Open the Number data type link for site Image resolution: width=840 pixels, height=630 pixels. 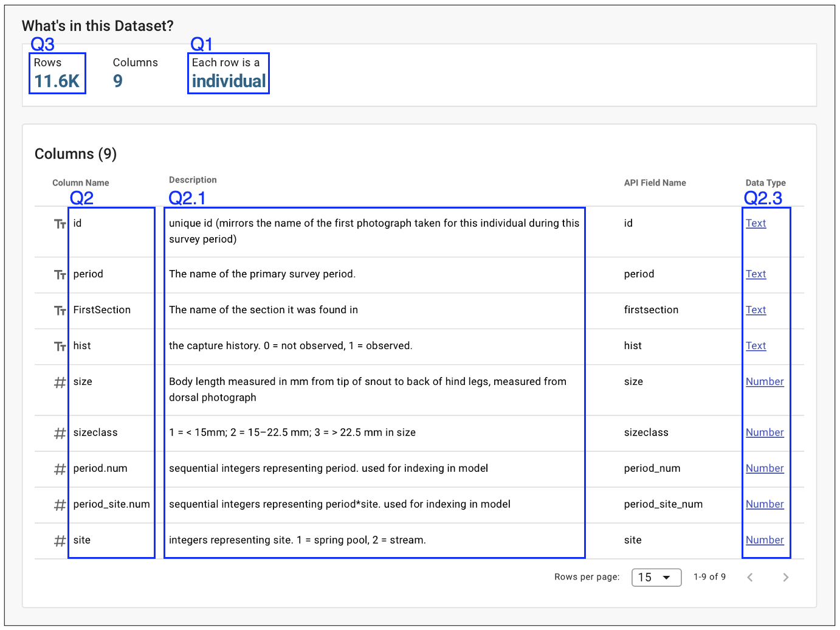click(x=765, y=540)
